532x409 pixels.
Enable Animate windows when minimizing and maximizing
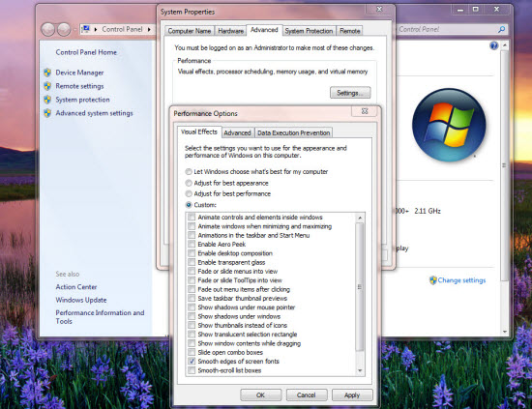pos(192,226)
